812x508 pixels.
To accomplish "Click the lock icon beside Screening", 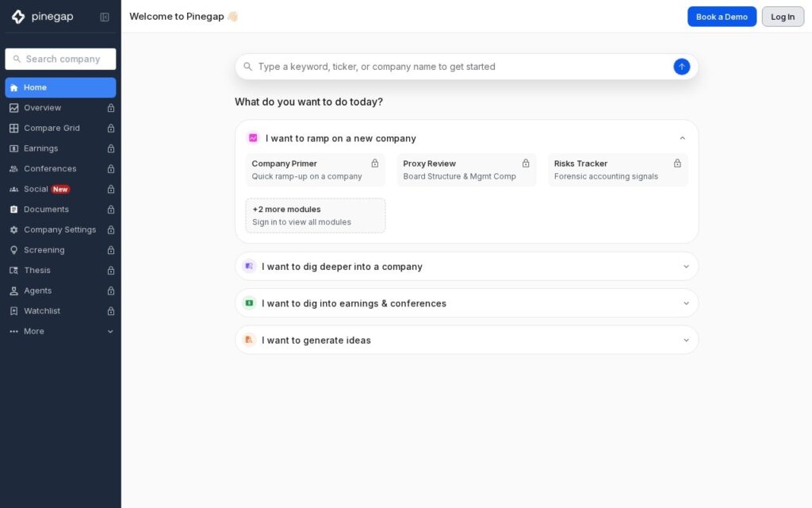I will [111, 250].
